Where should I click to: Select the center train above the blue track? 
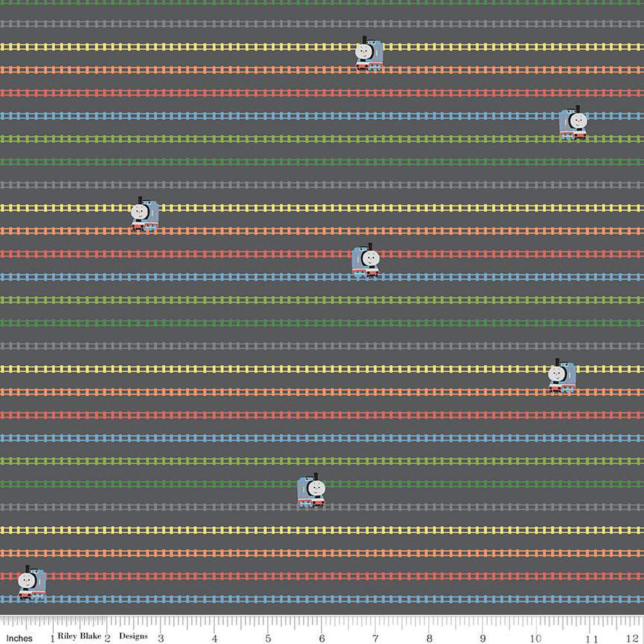[367, 261]
